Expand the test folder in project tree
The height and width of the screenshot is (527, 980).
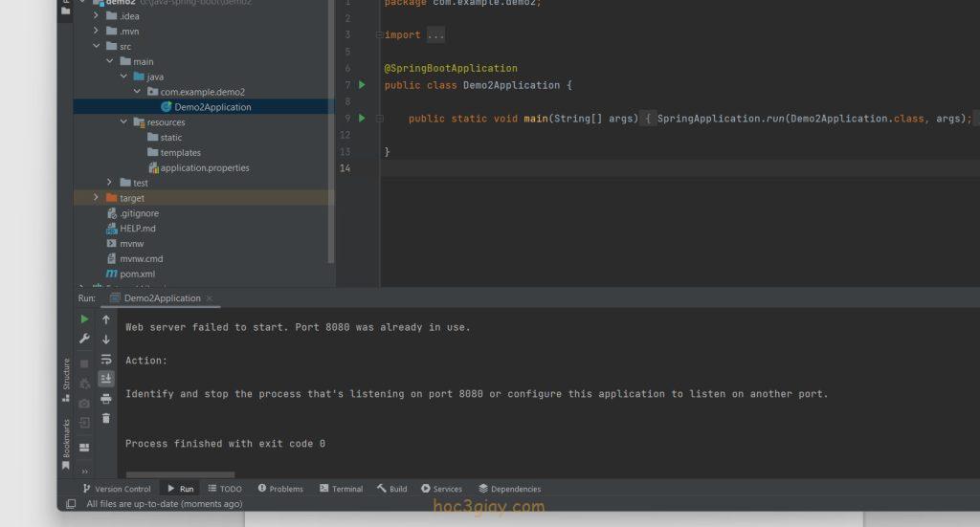[110, 183]
